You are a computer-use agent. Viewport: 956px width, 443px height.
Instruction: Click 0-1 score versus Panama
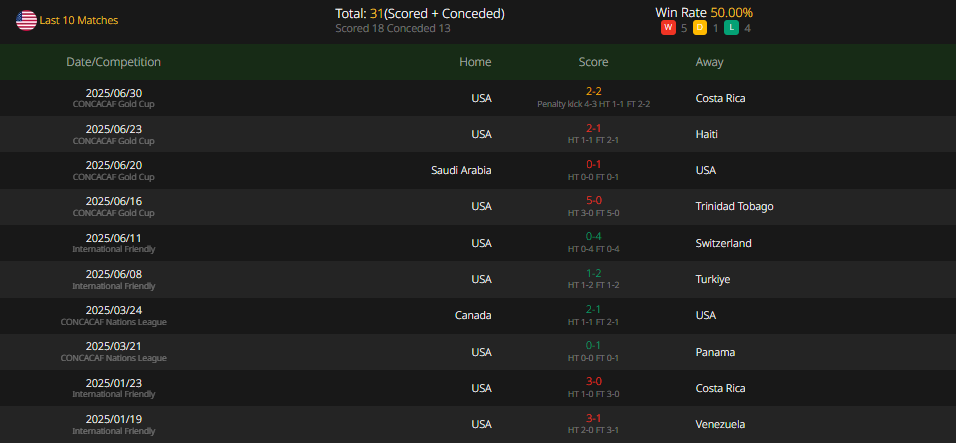(594, 345)
